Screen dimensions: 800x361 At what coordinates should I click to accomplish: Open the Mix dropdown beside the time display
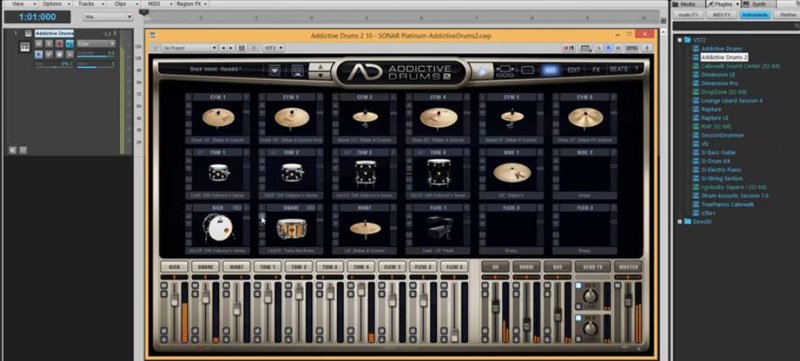coord(108,17)
